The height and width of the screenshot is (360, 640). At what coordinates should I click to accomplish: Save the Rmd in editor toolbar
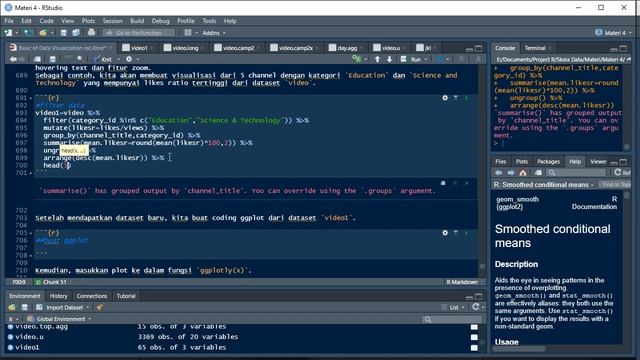52,59
